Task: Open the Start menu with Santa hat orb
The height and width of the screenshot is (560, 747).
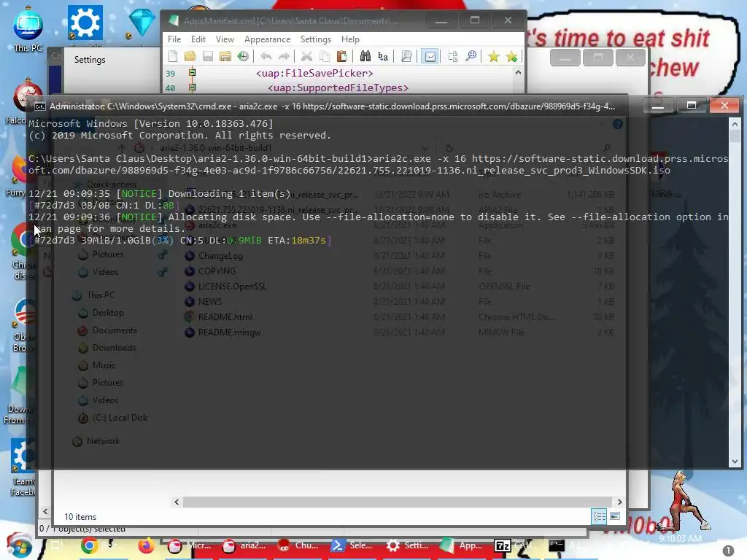Action: 20,545
